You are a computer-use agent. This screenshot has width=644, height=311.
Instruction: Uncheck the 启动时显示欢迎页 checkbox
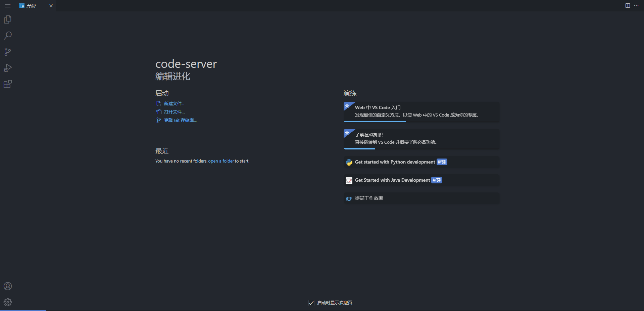pos(311,303)
